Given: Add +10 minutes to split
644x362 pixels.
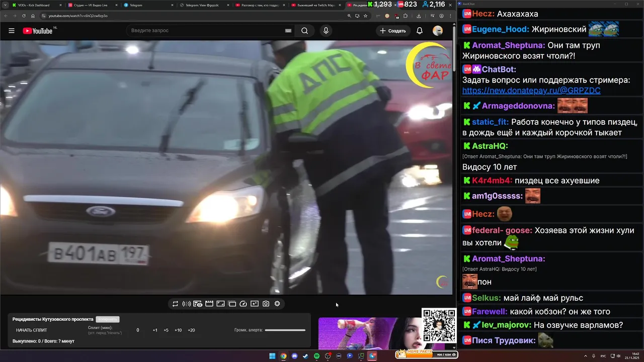Looking at the screenshot, I should pos(178,330).
